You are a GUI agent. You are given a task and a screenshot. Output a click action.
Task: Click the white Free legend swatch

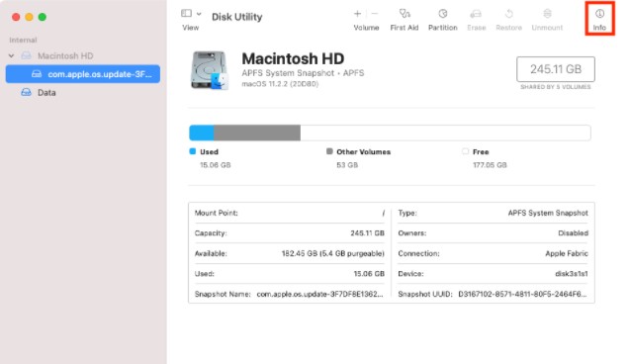coord(466,151)
